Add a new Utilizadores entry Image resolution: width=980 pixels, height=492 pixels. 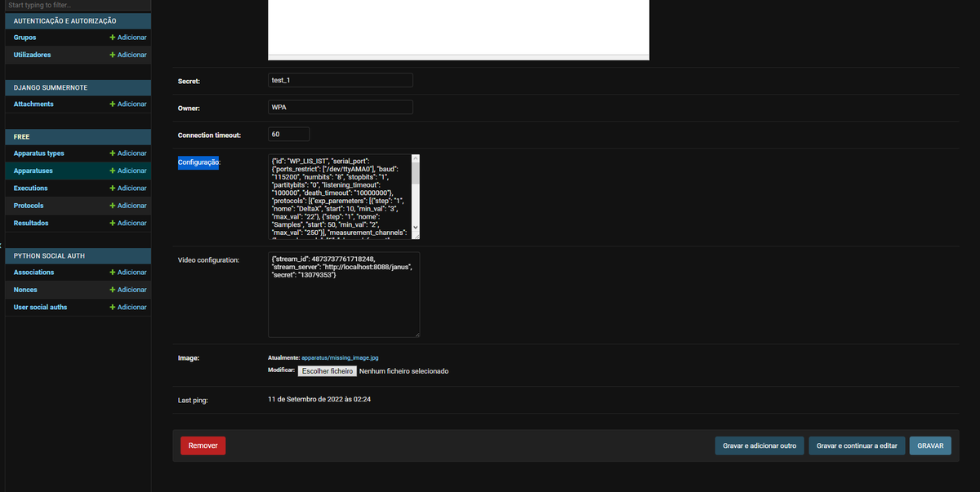[128, 55]
